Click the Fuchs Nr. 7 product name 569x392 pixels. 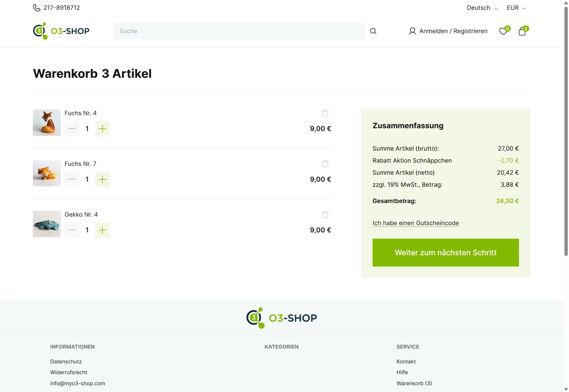coord(81,164)
